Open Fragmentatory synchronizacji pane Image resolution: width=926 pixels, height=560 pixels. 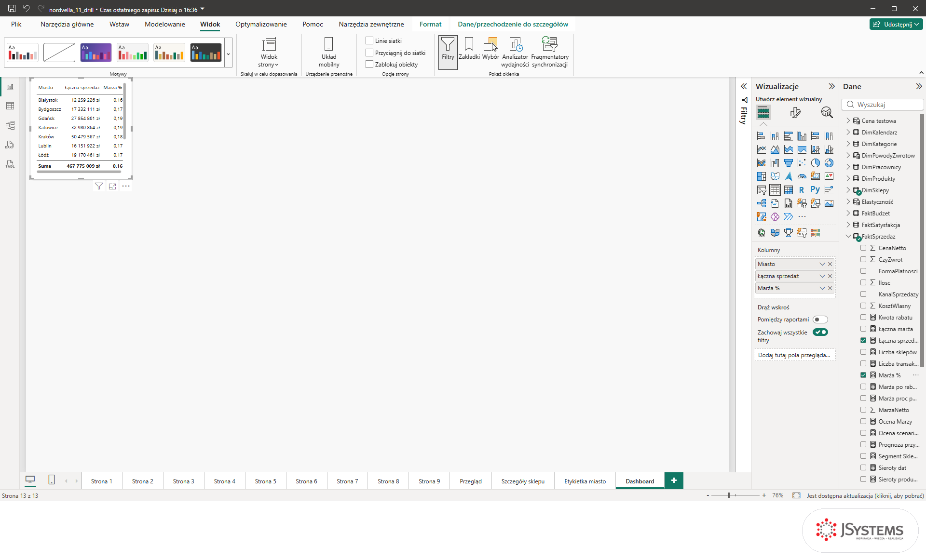pos(550,52)
